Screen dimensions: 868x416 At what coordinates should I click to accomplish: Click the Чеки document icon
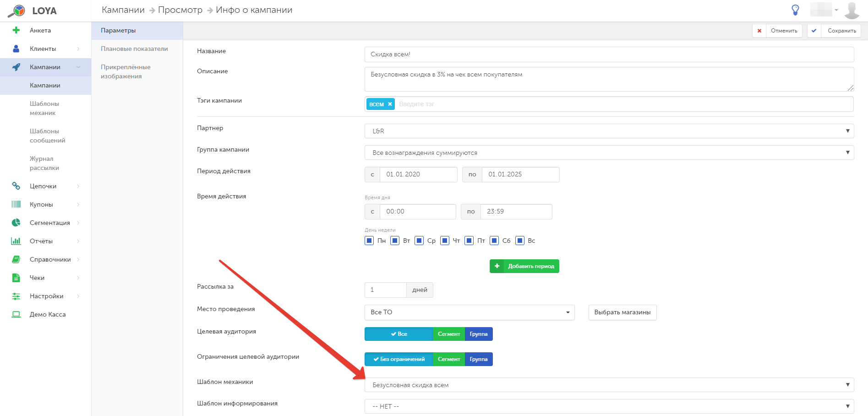(x=16, y=278)
